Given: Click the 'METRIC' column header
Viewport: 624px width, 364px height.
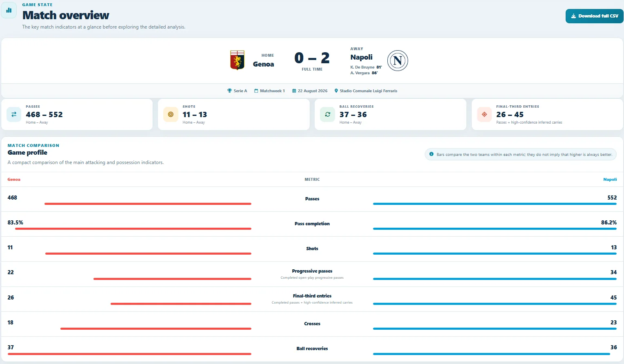Looking at the screenshot, I should coord(312,180).
